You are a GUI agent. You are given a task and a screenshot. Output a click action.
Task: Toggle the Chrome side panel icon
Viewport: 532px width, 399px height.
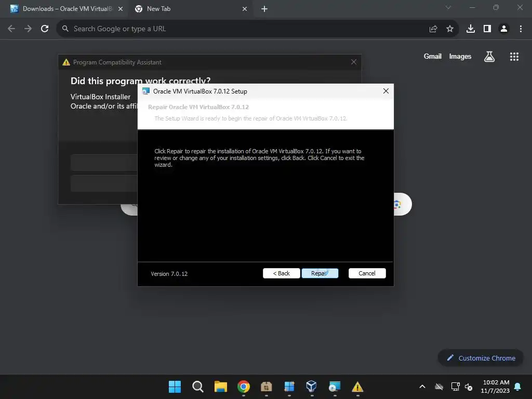[487, 29]
